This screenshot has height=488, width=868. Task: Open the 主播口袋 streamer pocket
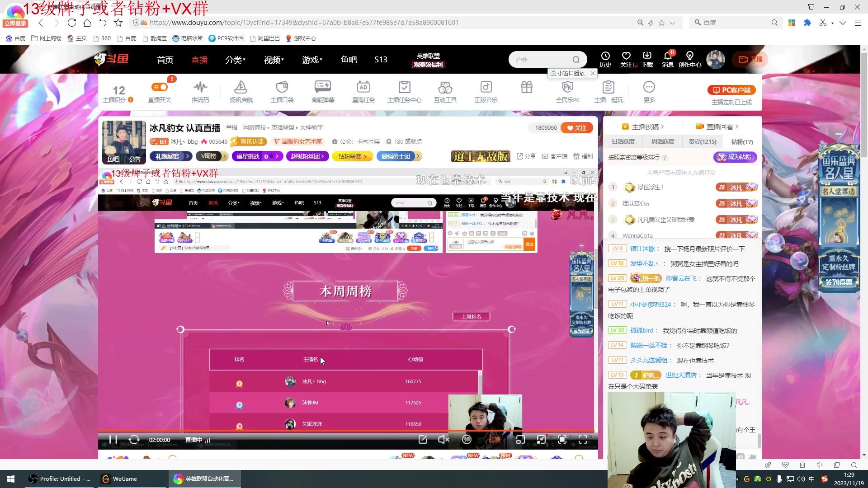point(282,92)
